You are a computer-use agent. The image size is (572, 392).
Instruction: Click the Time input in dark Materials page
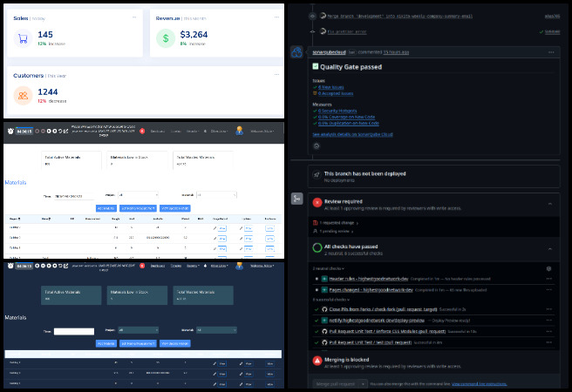pyautogui.click(x=73, y=331)
